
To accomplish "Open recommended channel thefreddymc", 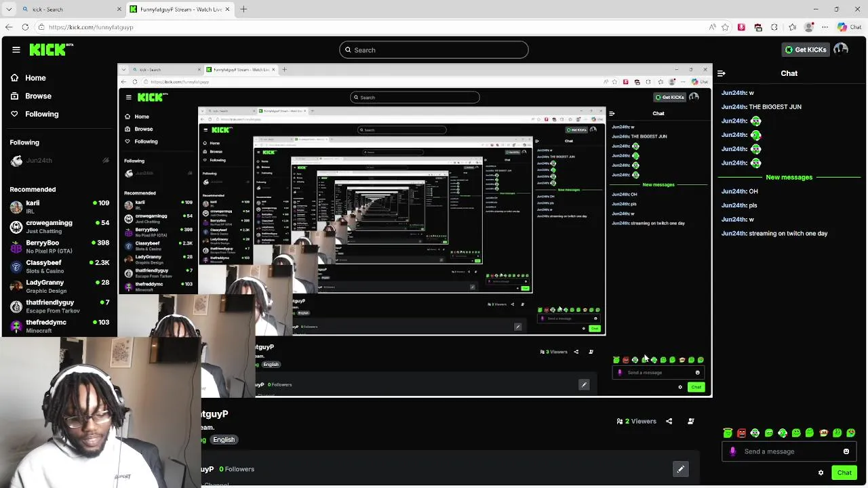I will pyautogui.click(x=60, y=325).
